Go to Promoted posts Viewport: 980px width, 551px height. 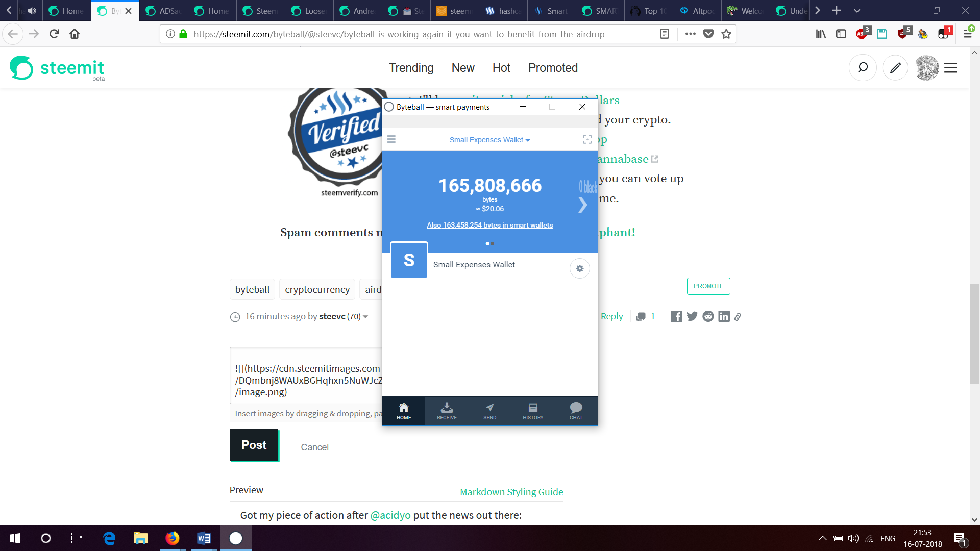click(553, 68)
